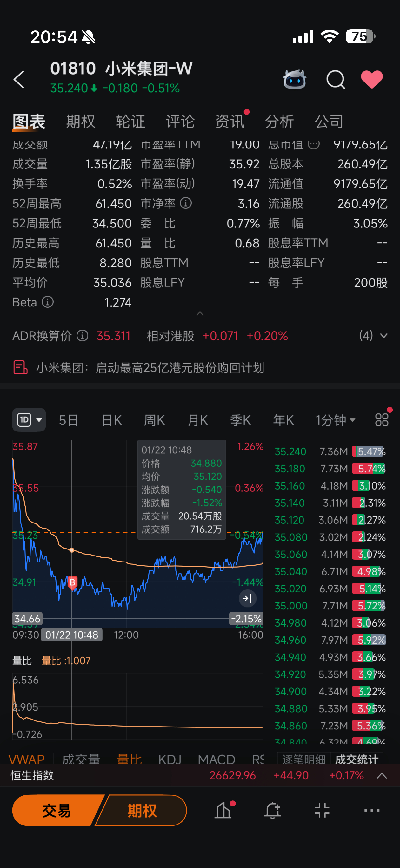Select the 年K chart period
400x868 pixels.
[283, 420]
